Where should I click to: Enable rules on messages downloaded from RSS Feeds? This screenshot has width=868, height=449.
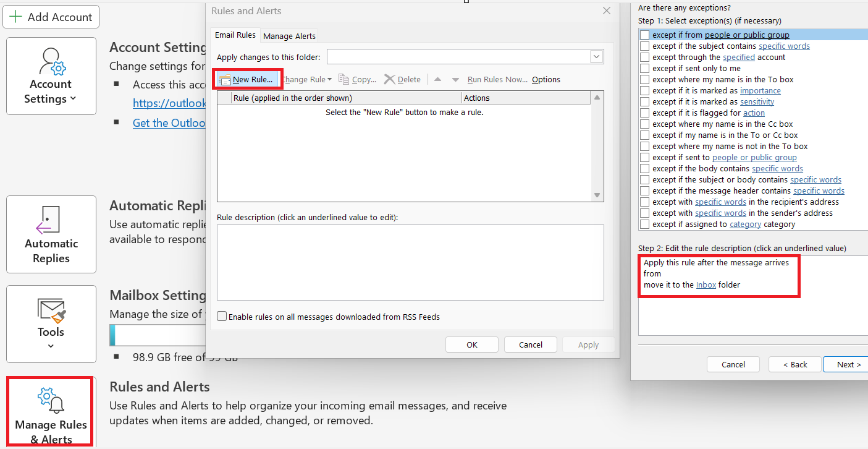pos(221,316)
